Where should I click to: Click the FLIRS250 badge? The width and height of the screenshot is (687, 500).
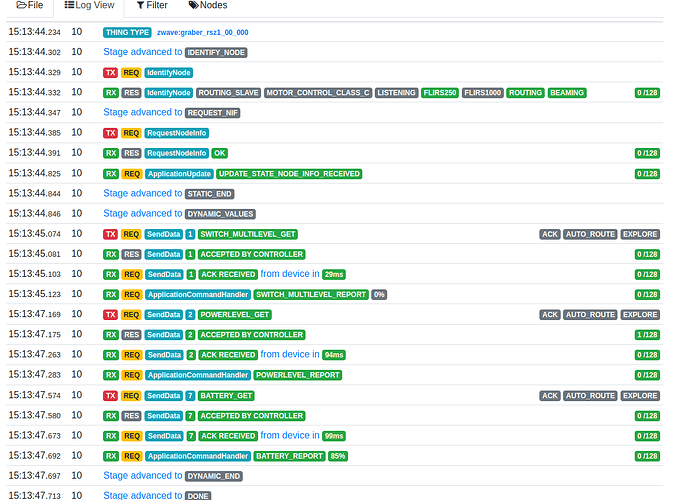[440, 93]
